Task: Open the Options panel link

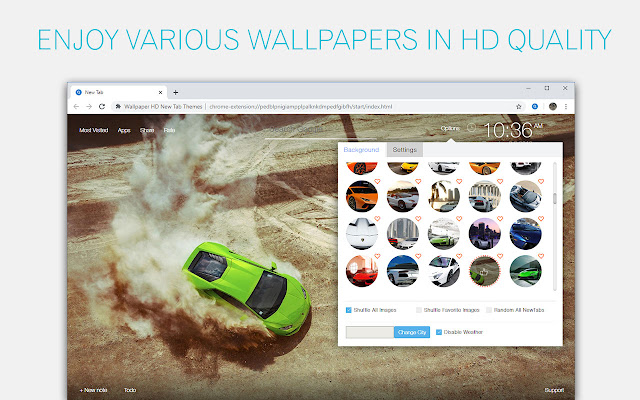Action: 450,128
